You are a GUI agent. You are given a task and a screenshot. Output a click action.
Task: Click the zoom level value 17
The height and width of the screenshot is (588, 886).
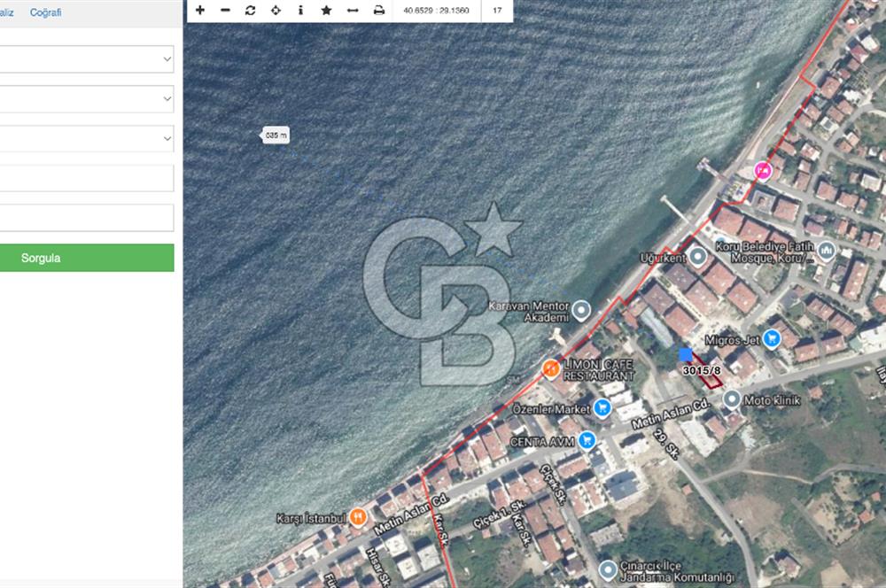[497, 10]
